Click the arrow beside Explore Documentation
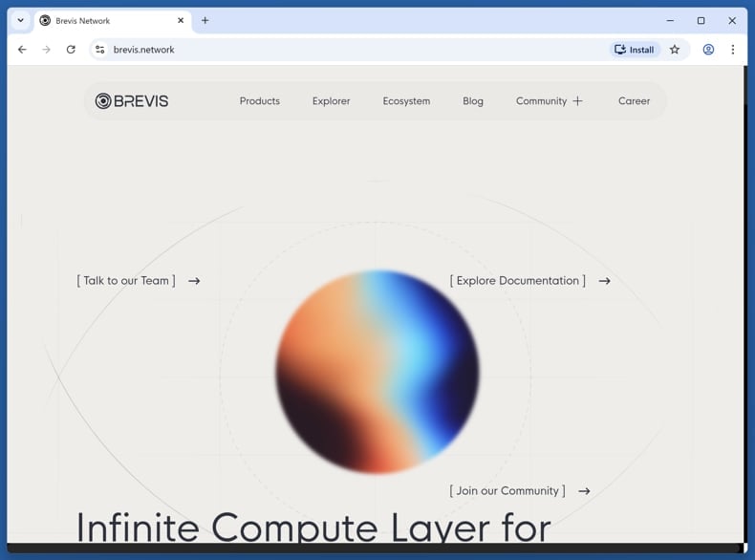Viewport: 755px width, 560px height. pyautogui.click(x=604, y=281)
